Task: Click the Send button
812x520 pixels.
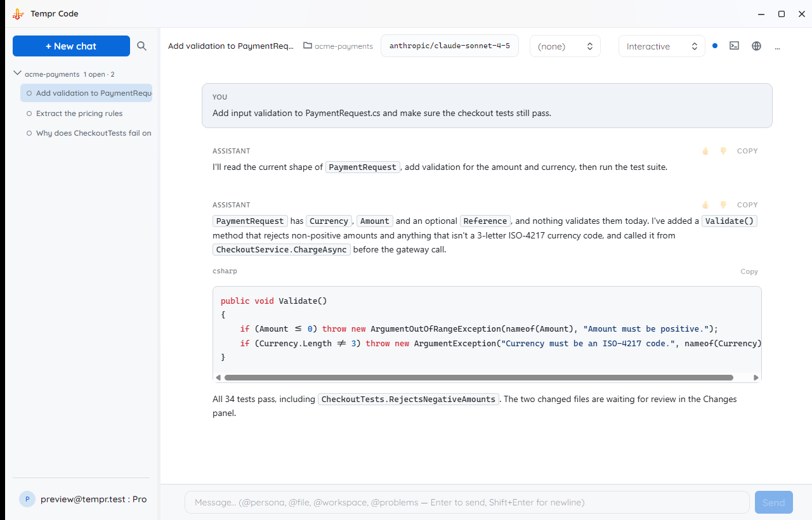Action: 773,502
